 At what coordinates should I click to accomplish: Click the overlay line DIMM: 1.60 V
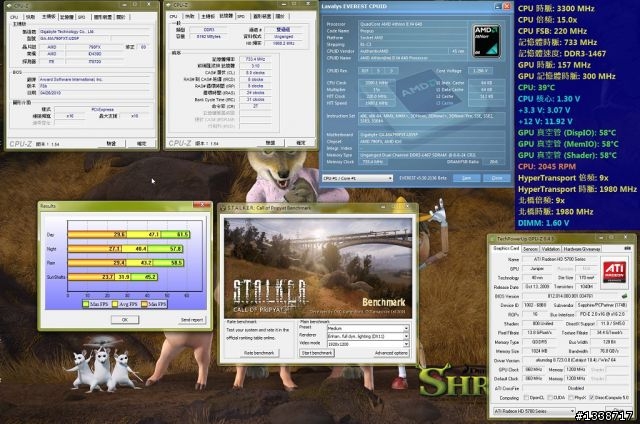click(543, 223)
